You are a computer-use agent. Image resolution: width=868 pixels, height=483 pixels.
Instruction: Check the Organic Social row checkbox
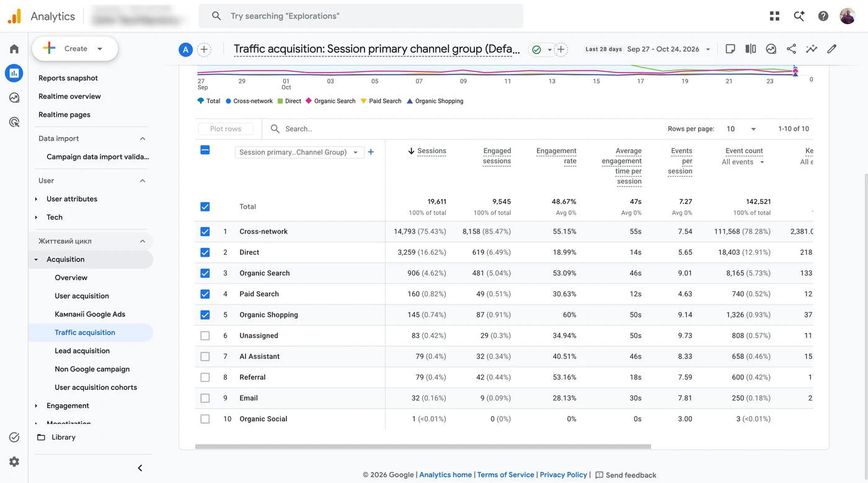[205, 419]
